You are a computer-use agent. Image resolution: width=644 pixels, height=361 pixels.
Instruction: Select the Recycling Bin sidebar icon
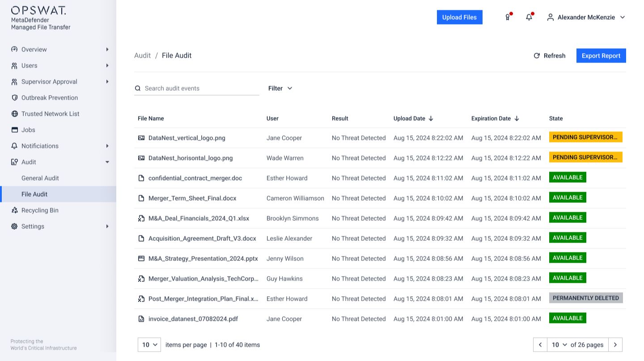15,210
